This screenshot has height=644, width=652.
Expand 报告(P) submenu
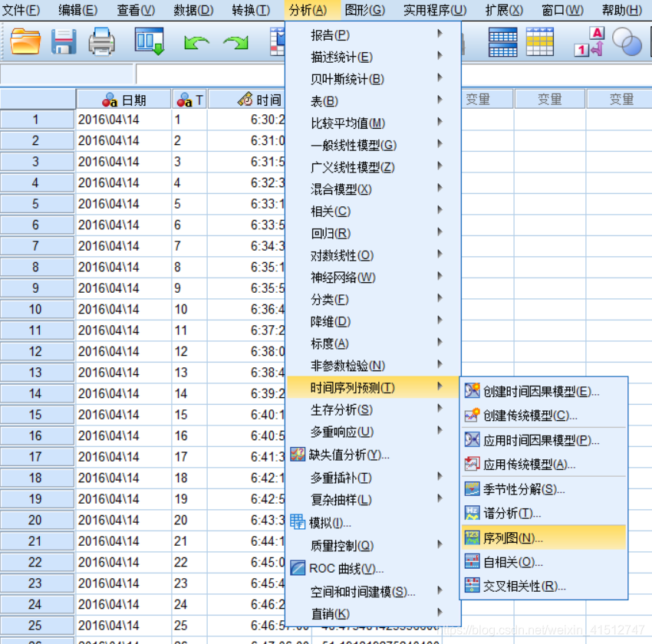[374, 35]
